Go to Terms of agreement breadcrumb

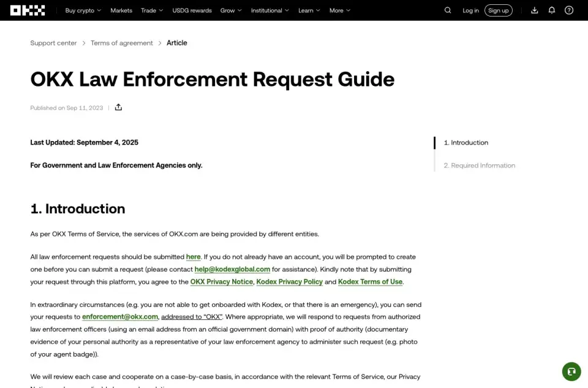coord(122,43)
